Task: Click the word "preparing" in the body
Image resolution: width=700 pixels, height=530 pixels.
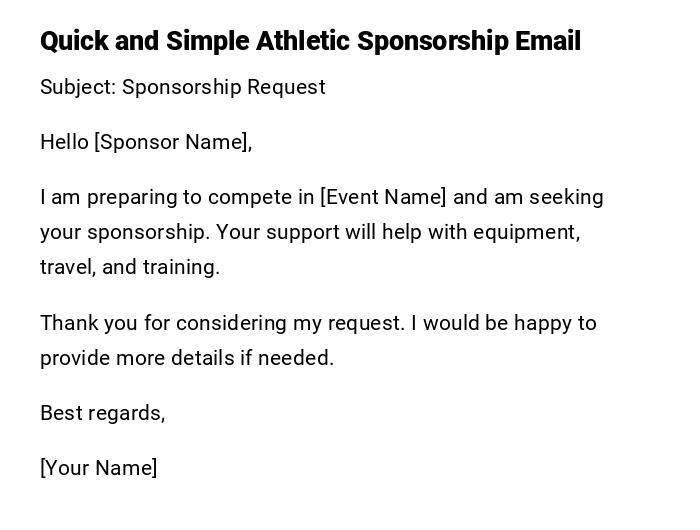Action: pyautogui.click(x=128, y=197)
